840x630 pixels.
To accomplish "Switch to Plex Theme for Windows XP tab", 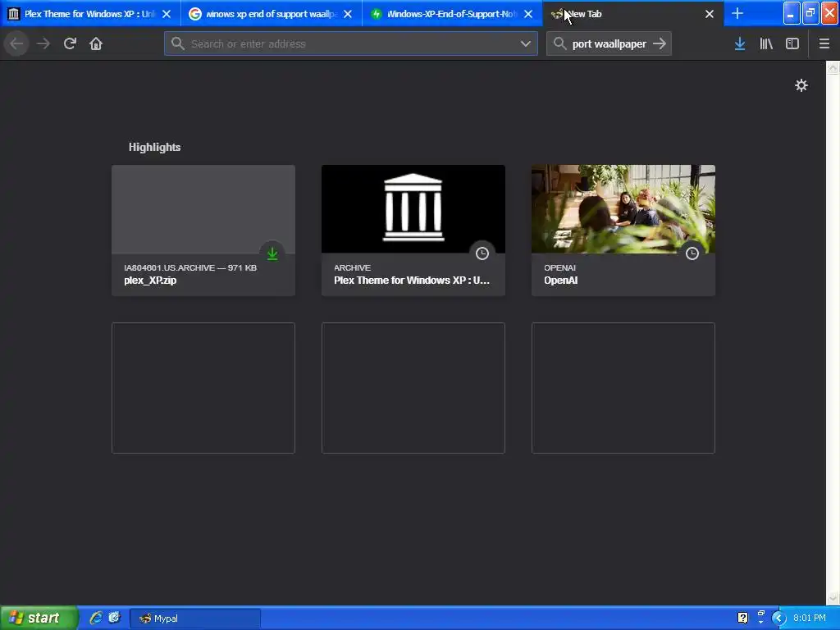I will point(90,13).
